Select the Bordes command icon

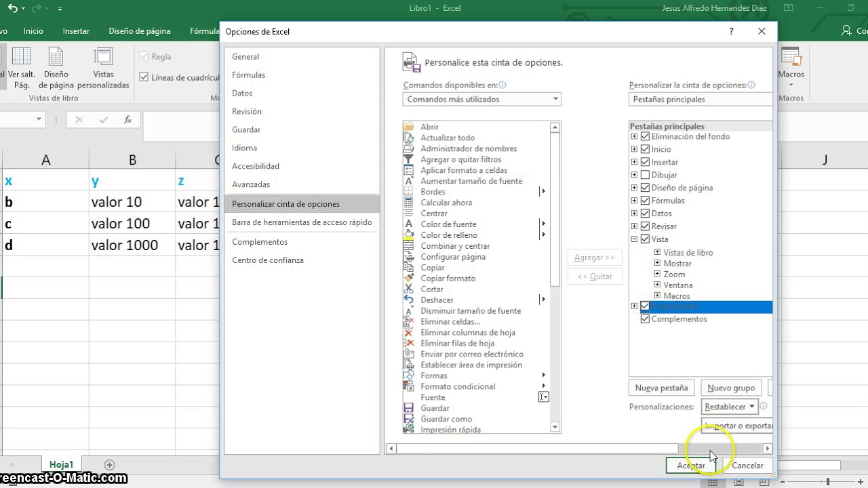click(408, 192)
